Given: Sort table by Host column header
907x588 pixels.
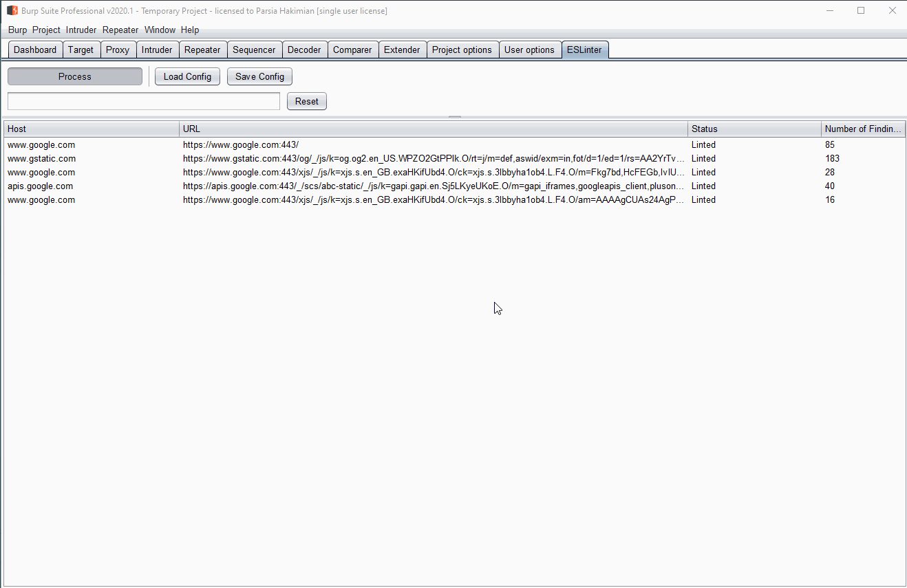Looking at the screenshot, I should click(92, 129).
